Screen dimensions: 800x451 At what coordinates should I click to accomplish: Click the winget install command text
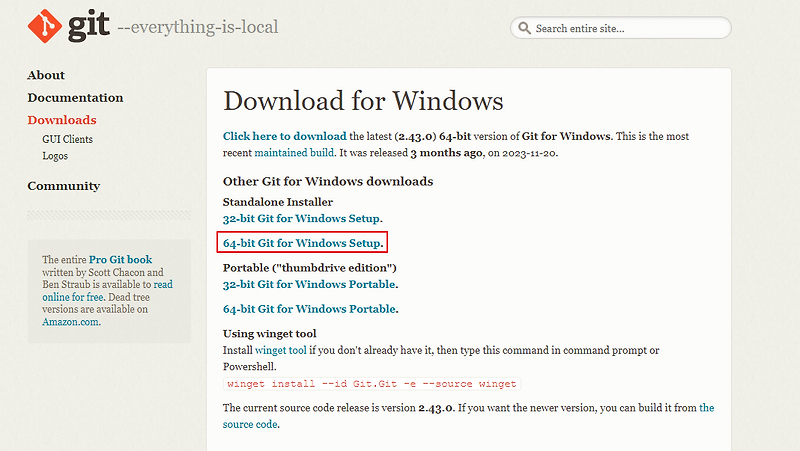pos(371,384)
